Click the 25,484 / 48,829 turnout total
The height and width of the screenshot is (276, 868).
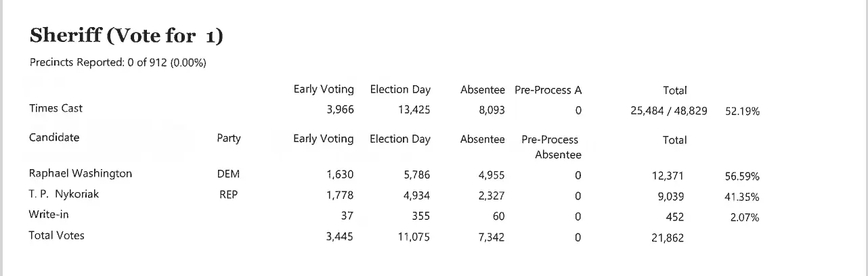668,112
